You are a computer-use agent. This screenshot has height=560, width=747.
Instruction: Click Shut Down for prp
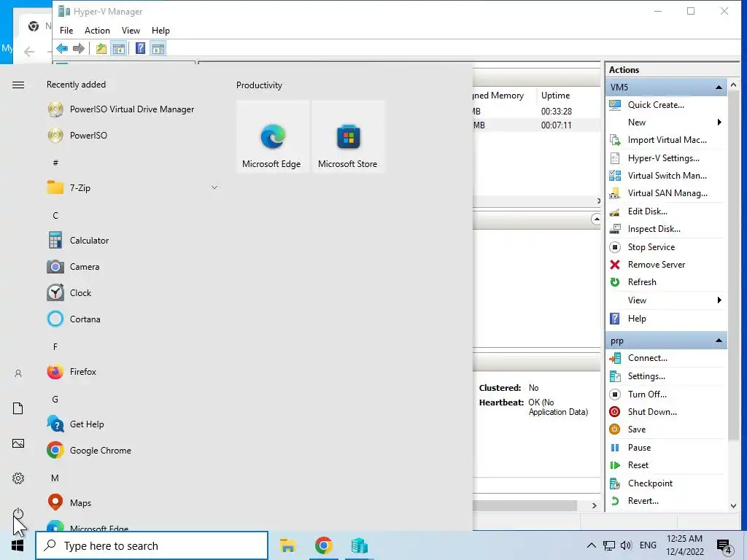[651, 412]
